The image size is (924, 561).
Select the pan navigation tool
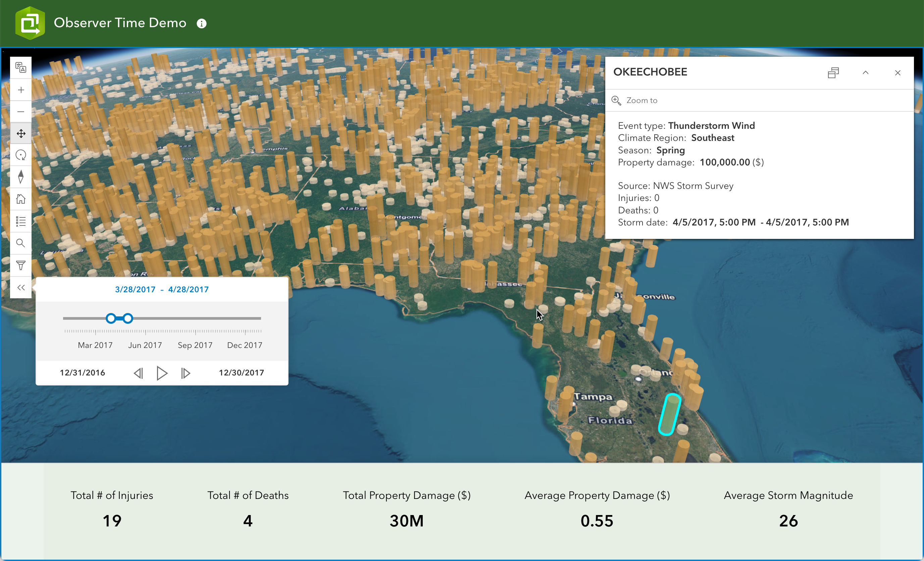[x=20, y=134]
